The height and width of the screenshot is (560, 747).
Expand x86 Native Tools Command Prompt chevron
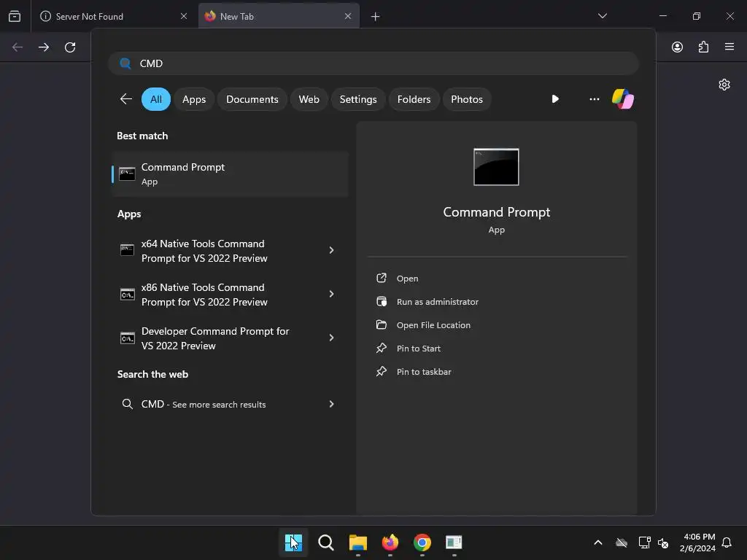(x=332, y=294)
